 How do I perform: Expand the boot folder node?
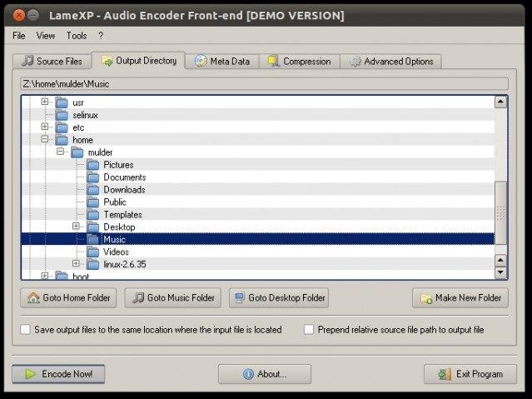[44, 276]
